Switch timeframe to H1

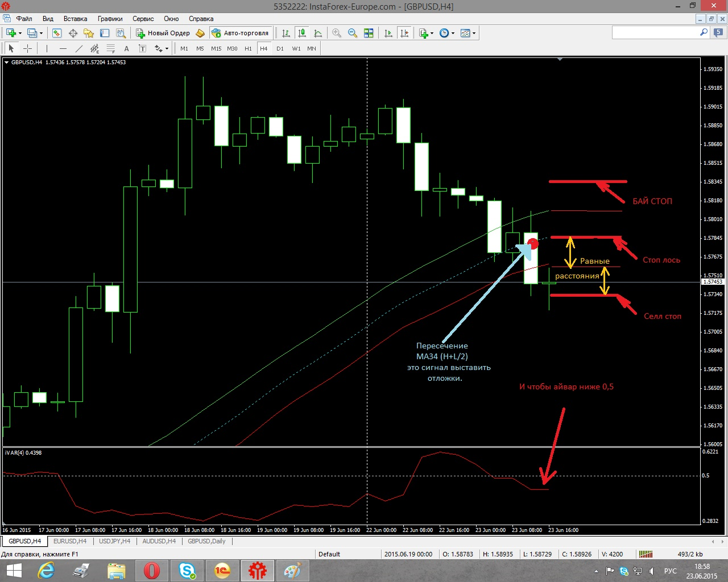coord(248,48)
